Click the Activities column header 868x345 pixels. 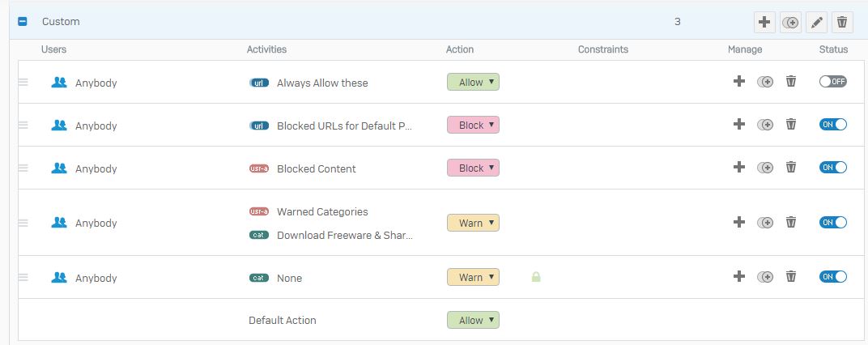(x=267, y=49)
